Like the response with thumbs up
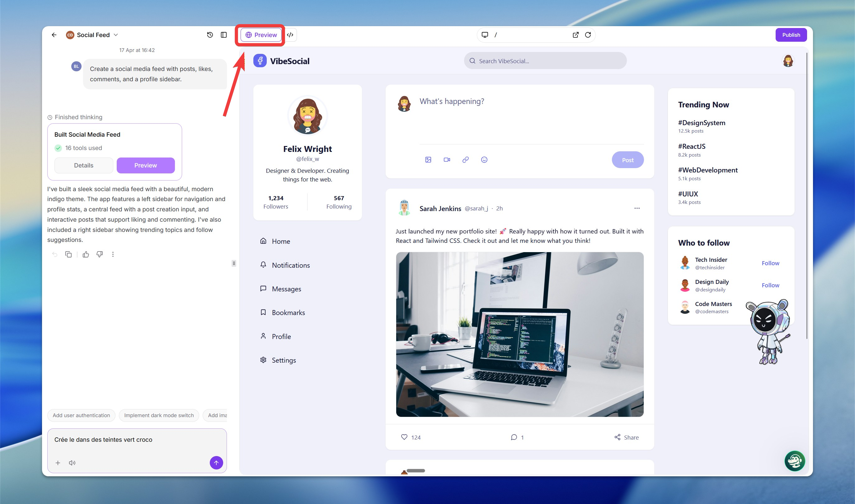The image size is (855, 504). click(x=86, y=254)
